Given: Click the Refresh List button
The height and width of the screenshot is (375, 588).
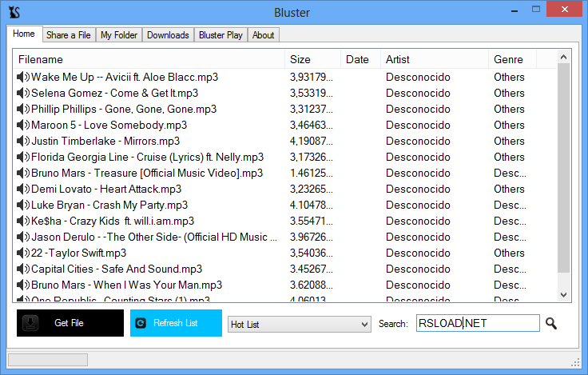Looking at the screenshot, I should (176, 323).
